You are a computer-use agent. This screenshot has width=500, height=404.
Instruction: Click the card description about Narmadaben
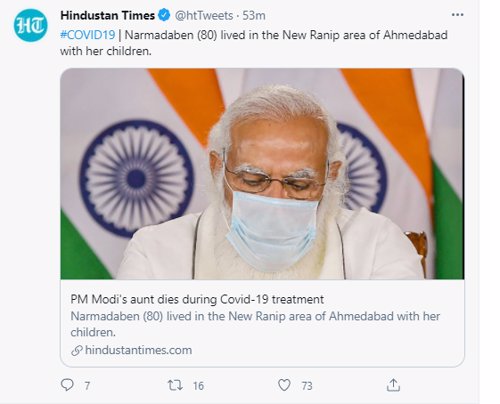click(x=255, y=324)
